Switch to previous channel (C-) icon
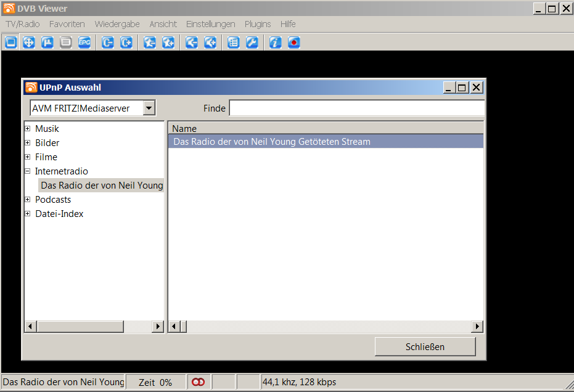574x392 pixels. [108, 43]
